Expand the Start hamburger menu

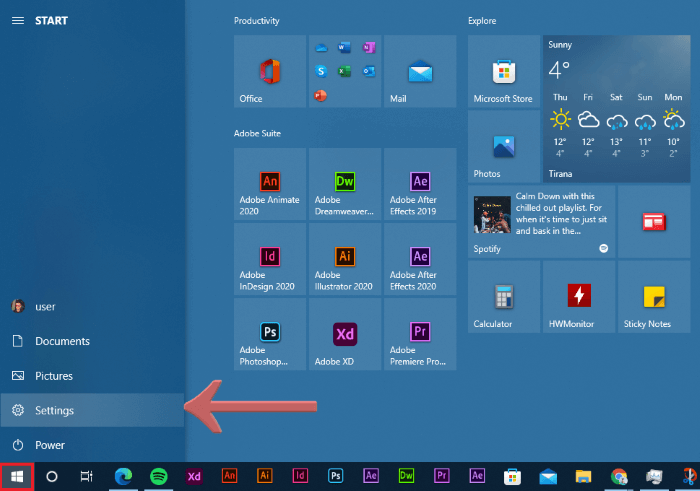(x=18, y=21)
